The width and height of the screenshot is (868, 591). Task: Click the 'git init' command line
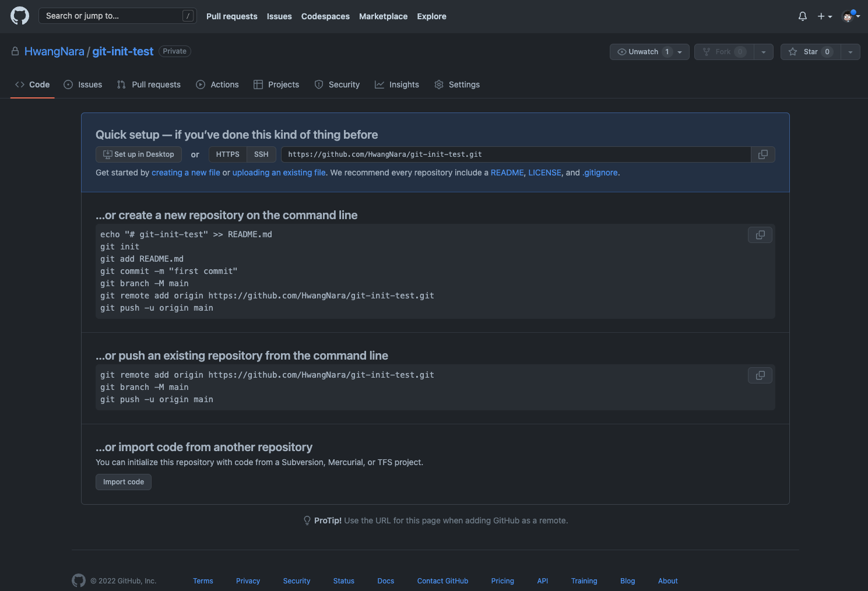click(x=120, y=247)
